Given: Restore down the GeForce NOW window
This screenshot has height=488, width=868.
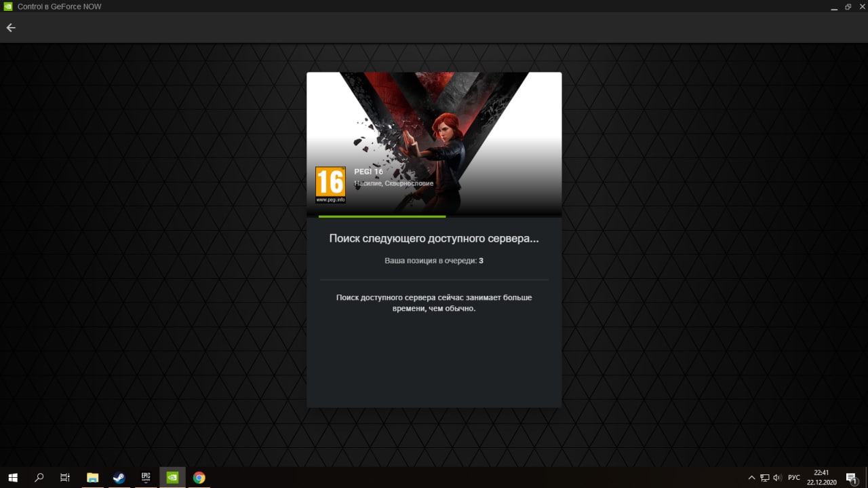Looking at the screenshot, I should [848, 7].
